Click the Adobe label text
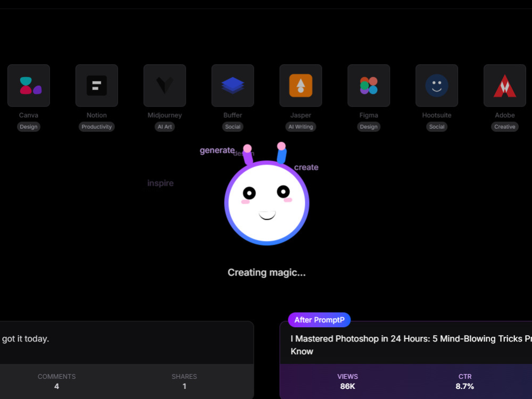Viewport: 532px width, 399px height. (505, 115)
